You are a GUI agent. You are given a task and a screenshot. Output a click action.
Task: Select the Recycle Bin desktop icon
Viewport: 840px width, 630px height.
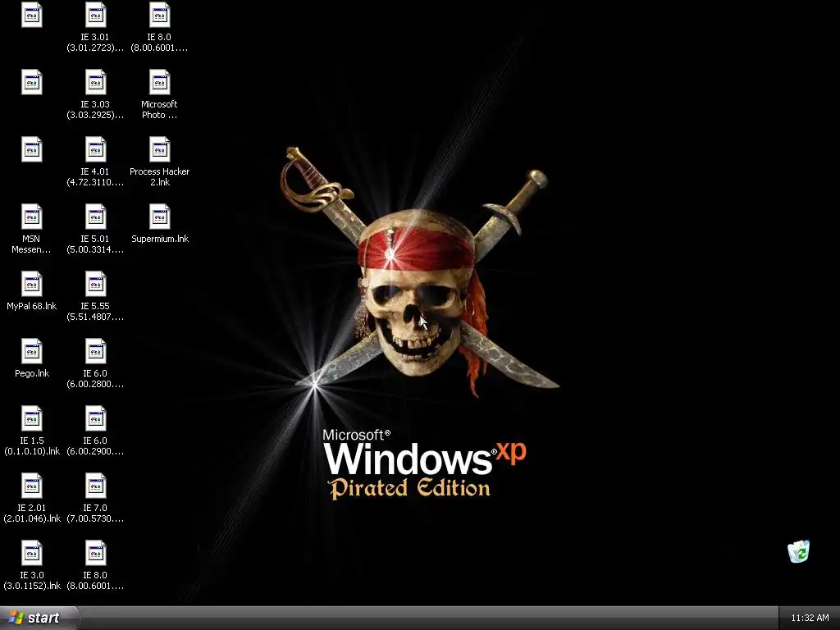(x=798, y=551)
